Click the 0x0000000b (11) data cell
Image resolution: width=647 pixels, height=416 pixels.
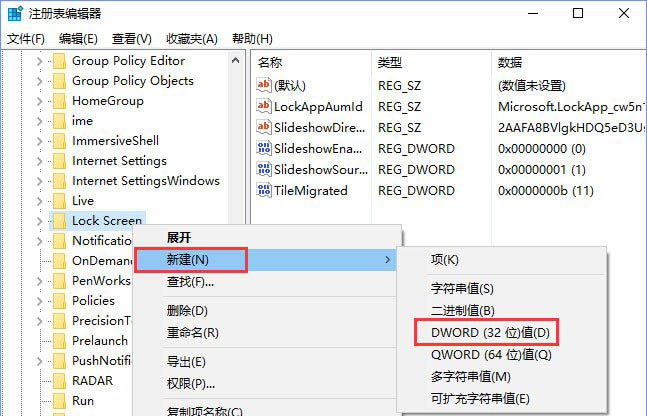pyautogui.click(x=545, y=191)
